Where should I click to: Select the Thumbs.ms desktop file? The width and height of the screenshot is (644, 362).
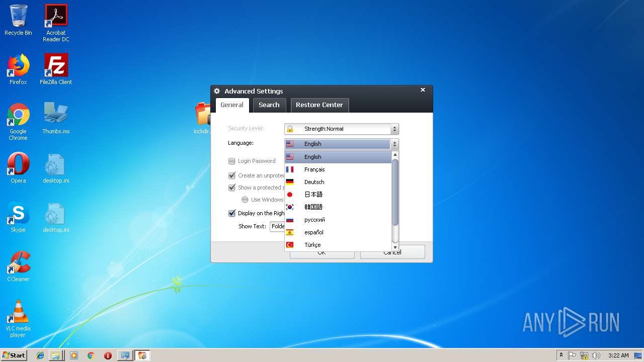click(x=56, y=119)
